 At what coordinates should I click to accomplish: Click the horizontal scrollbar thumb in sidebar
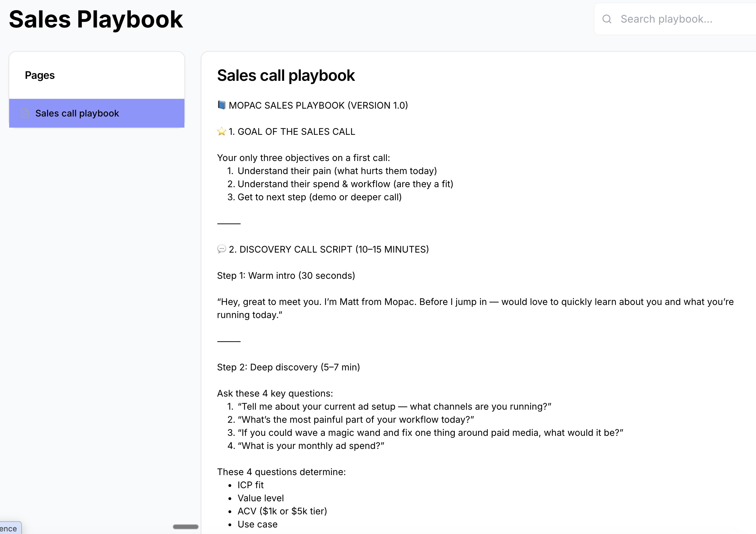pyautogui.click(x=185, y=527)
